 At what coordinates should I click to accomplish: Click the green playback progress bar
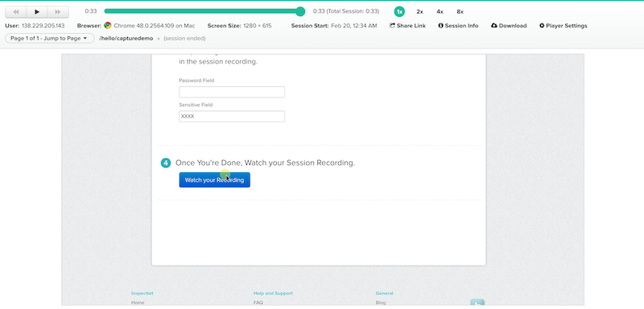(x=202, y=11)
